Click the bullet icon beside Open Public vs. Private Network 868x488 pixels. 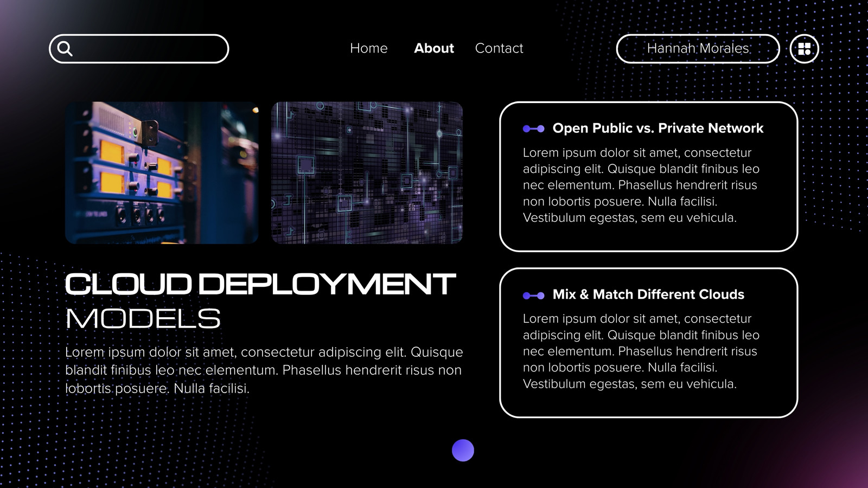click(533, 129)
